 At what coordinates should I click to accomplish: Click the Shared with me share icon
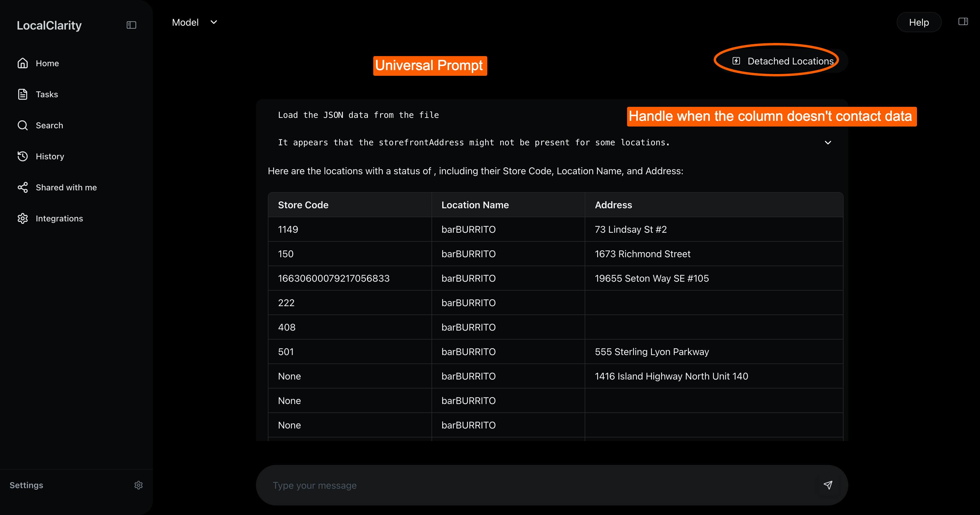[x=23, y=187]
